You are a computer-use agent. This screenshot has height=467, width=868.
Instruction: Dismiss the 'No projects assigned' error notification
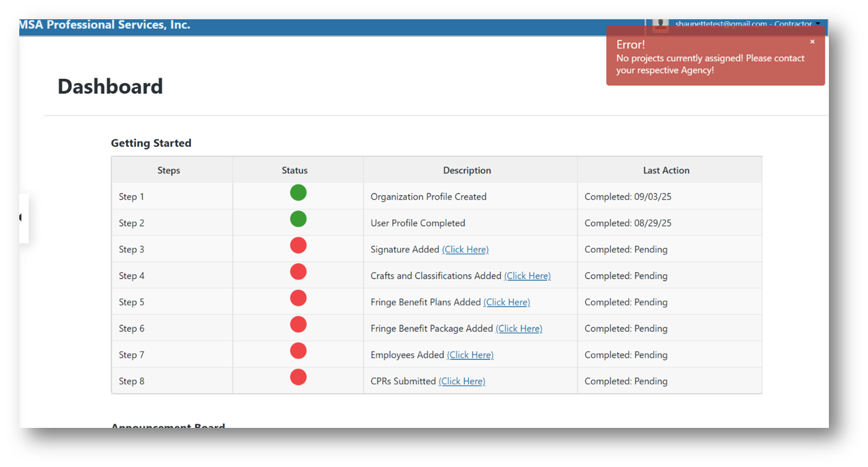click(812, 42)
